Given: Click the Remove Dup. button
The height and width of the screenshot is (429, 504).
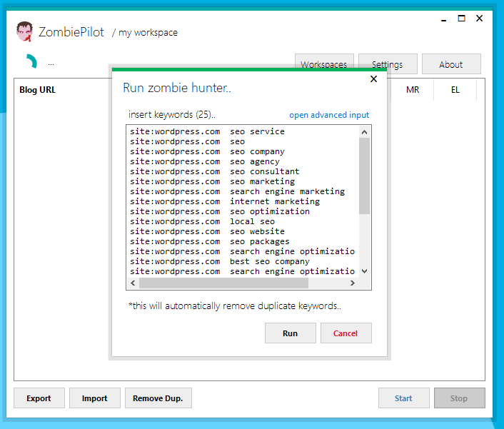Looking at the screenshot, I should tap(158, 398).
